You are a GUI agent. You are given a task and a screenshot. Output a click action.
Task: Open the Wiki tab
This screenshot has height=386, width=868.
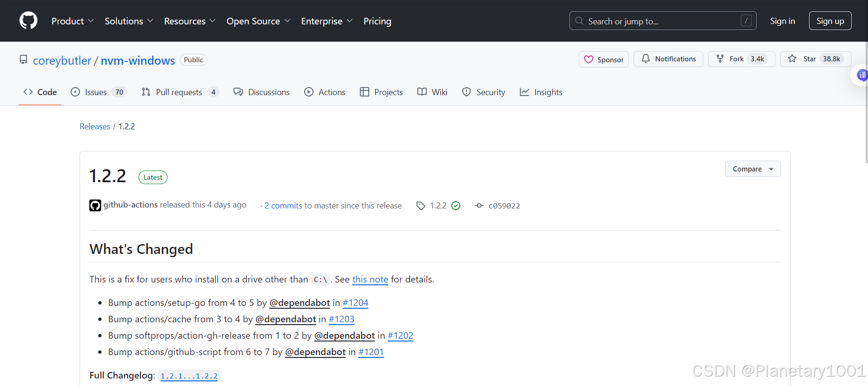point(432,92)
